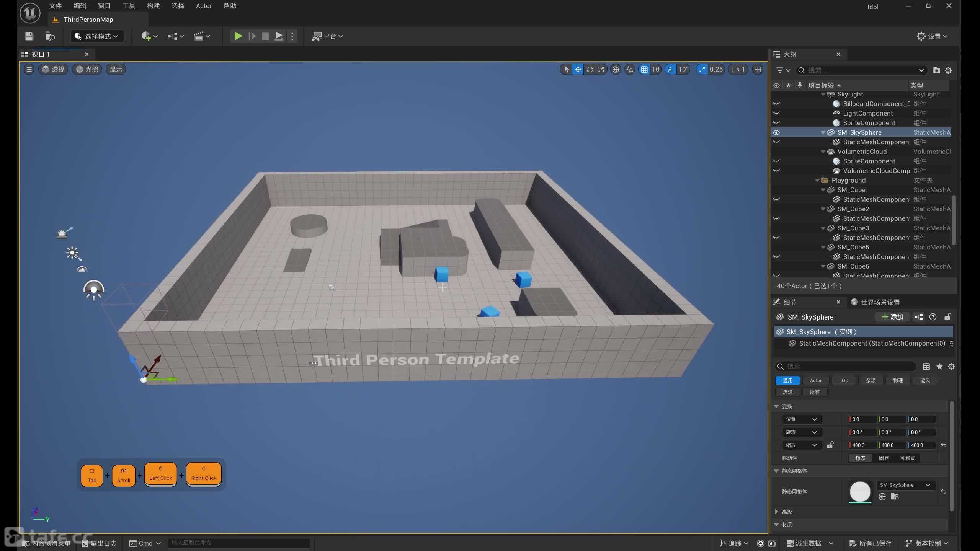
Task: Click the eject from player button
Action: 279,36
